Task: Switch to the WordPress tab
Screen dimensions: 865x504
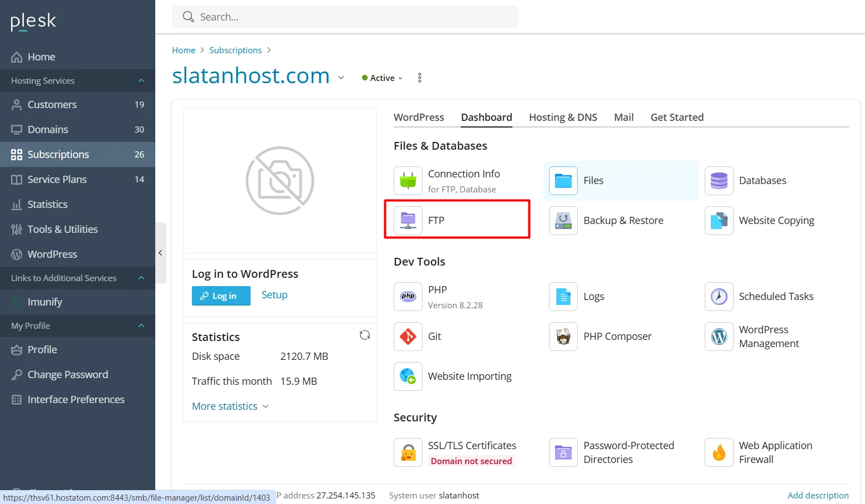Action: click(x=419, y=118)
